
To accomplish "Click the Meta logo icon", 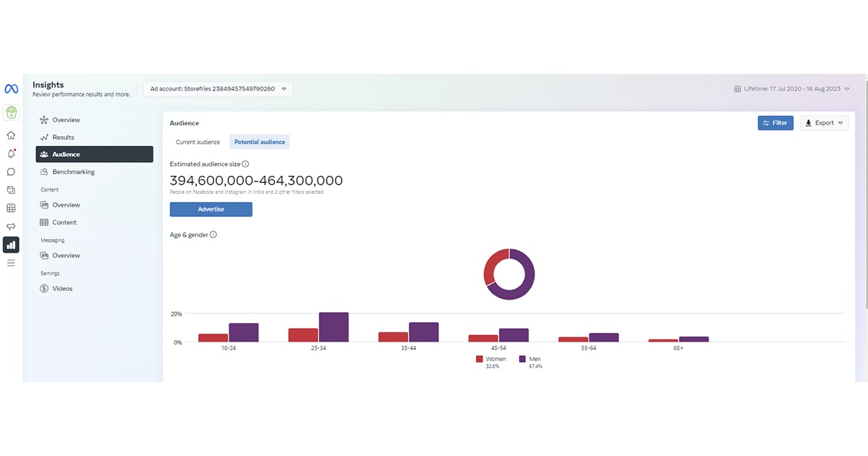I will 11,89.
